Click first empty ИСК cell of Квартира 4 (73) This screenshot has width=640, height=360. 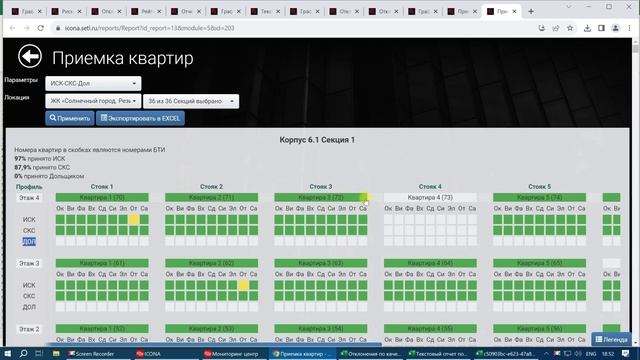(388, 220)
